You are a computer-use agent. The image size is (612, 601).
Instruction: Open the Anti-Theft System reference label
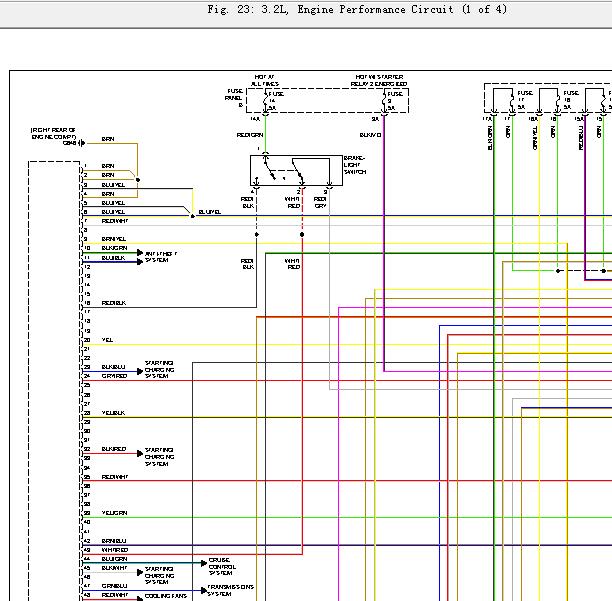point(161,257)
